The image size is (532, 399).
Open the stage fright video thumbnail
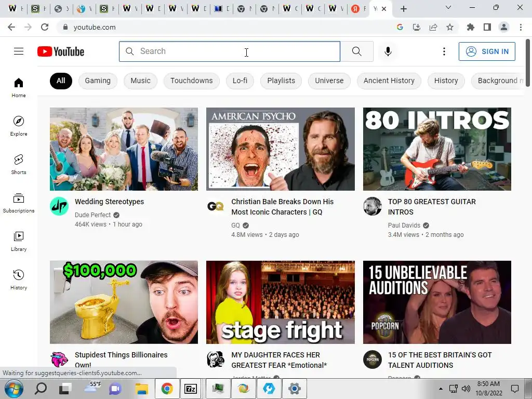(x=281, y=302)
